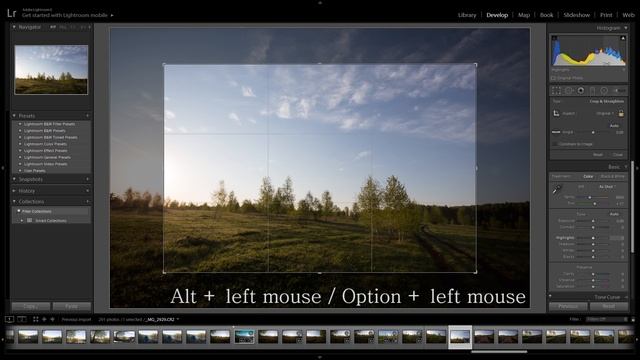The height and width of the screenshot is (360, 640).
Task: Click Reset button beside Previous
Action: coord(609,306)
